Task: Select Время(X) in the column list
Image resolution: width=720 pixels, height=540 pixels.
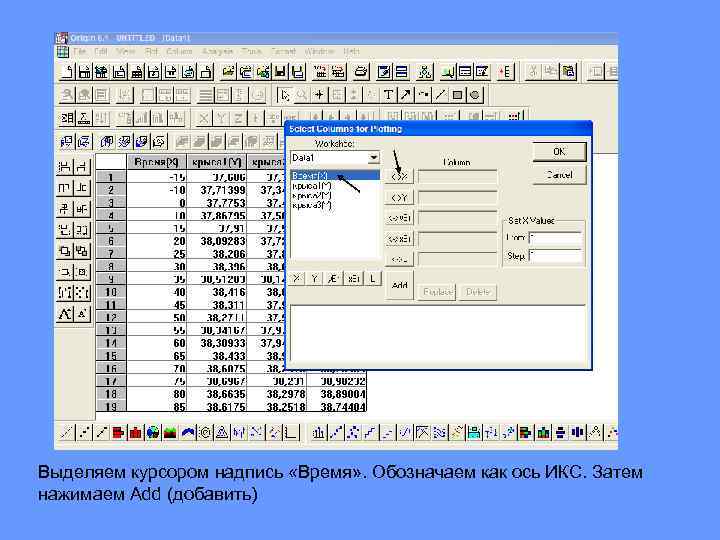Action: [335, 176]
